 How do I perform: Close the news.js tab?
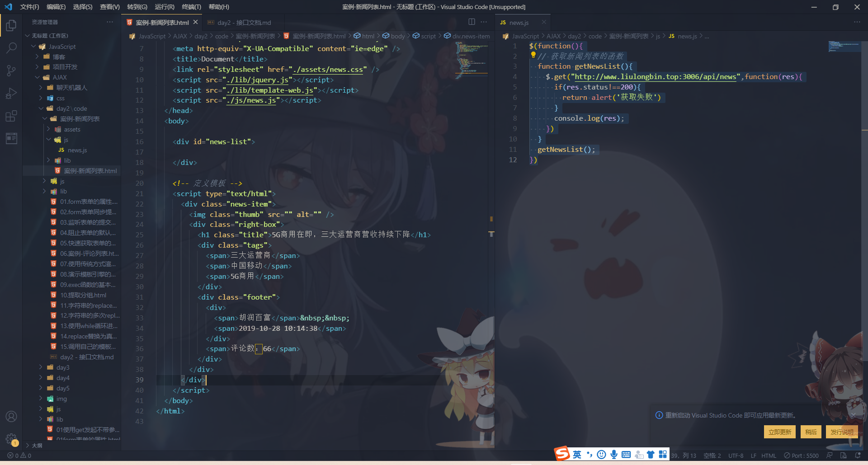544,22
